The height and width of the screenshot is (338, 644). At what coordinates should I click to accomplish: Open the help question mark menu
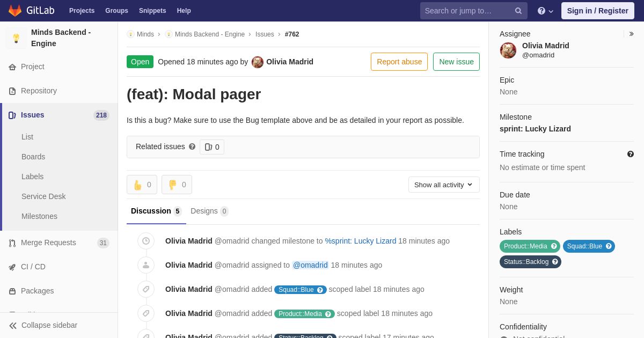click(x=545, y=11)
